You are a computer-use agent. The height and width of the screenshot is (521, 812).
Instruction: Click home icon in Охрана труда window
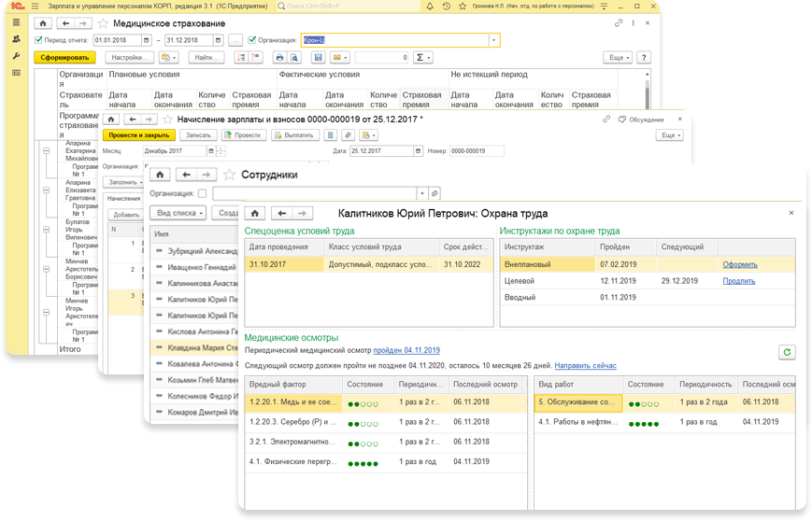tap(256, 213)
